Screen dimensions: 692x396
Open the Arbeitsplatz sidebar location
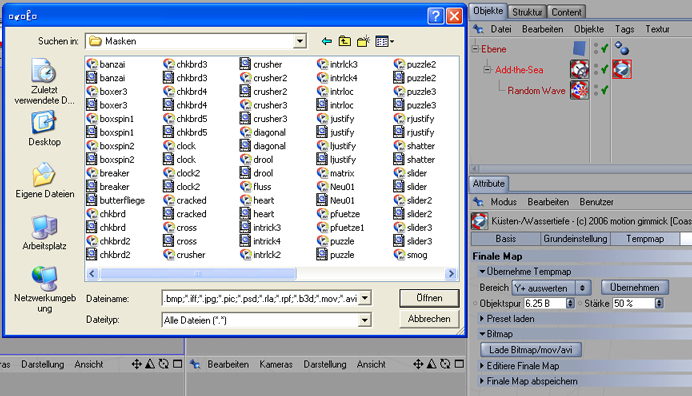44,233
